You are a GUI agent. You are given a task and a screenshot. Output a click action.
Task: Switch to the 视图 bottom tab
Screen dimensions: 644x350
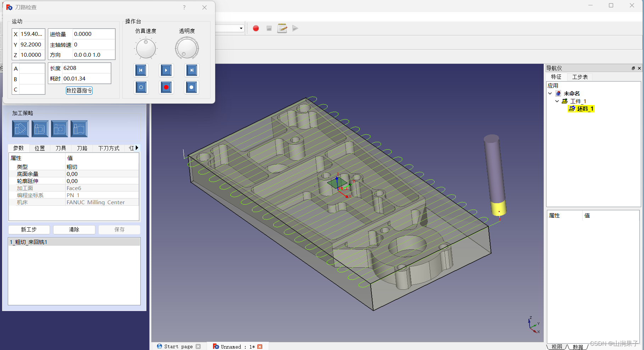(x=557, y=347)
